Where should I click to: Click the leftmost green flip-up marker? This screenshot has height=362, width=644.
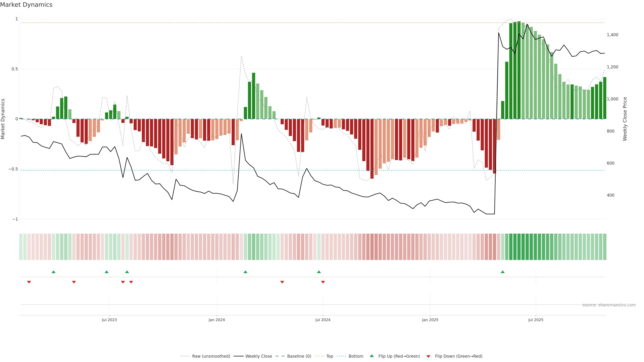click(53, 272)
